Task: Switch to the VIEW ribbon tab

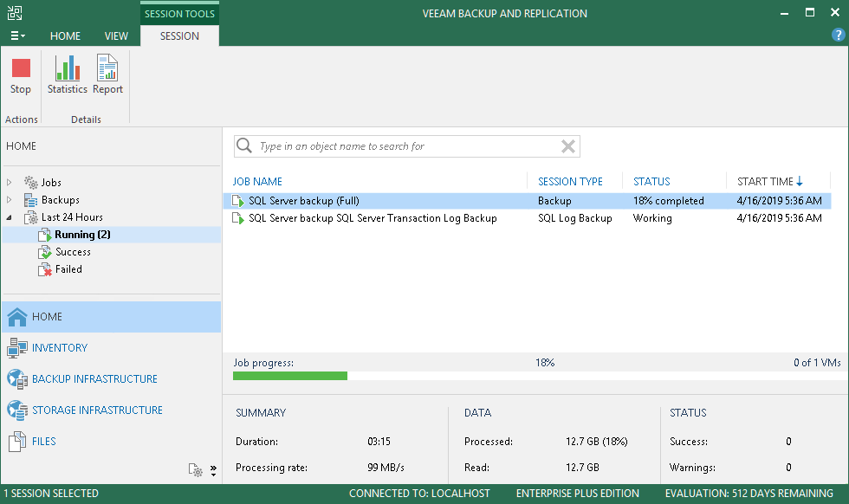Action: point(116,36)
